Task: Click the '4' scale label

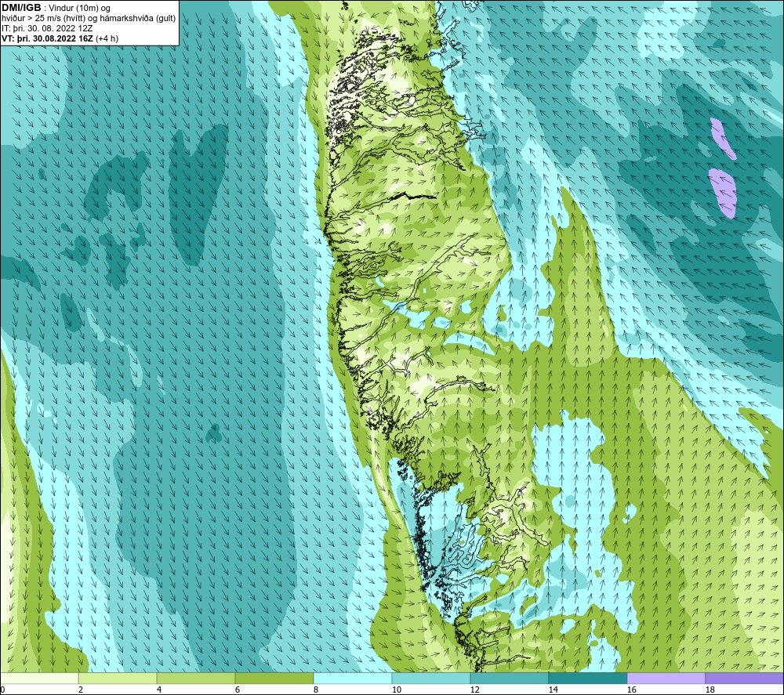Action: [159, 690]
